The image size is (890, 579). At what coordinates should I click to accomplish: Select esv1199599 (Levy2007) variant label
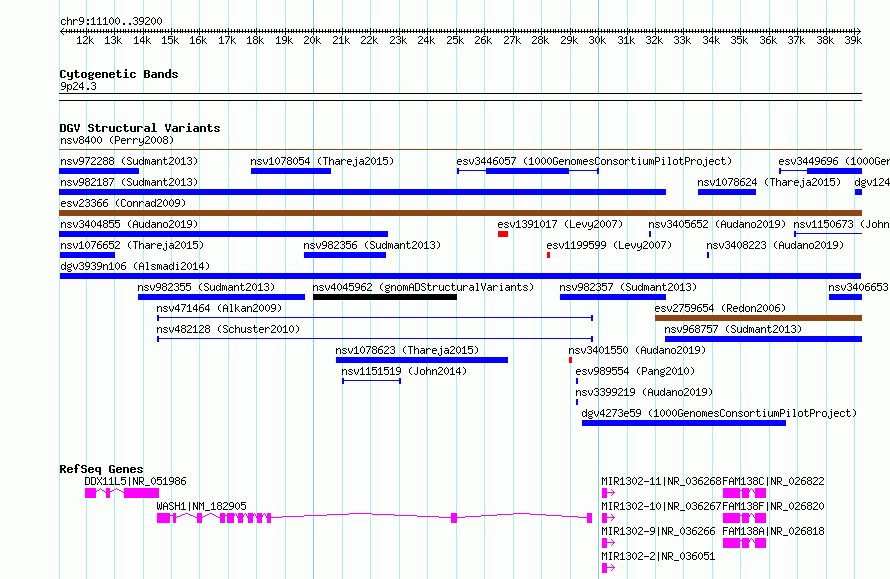(609, 245)
